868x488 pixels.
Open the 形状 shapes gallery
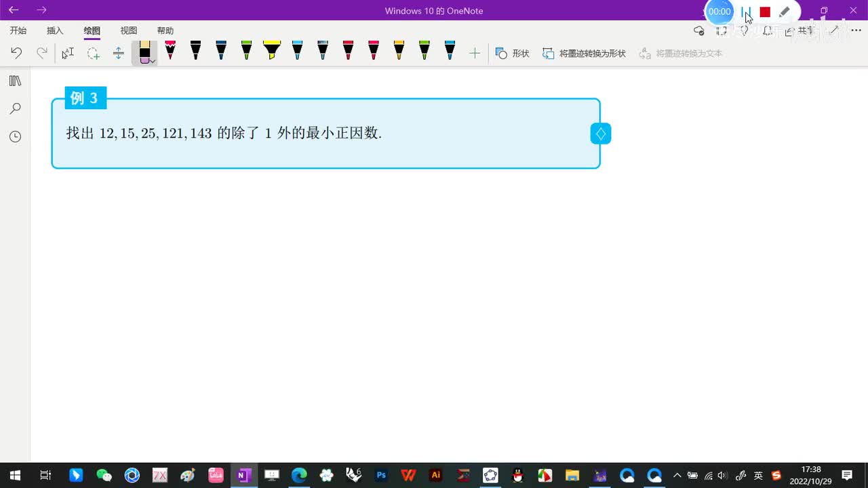point(512,53)
